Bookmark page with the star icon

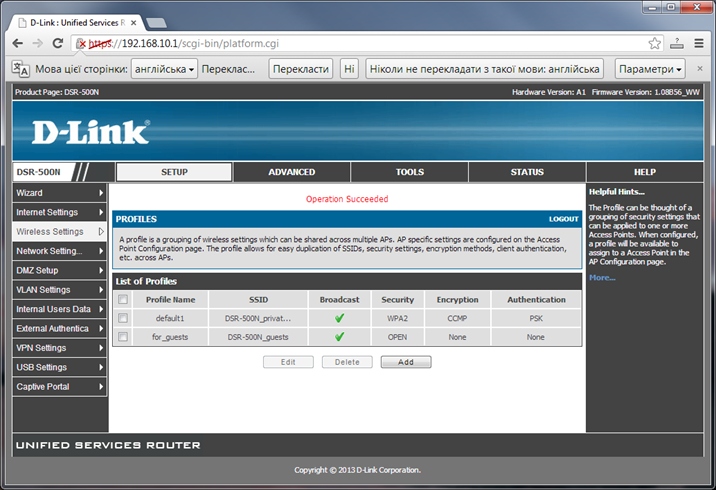pyautogui.click(x=654, y=43)
